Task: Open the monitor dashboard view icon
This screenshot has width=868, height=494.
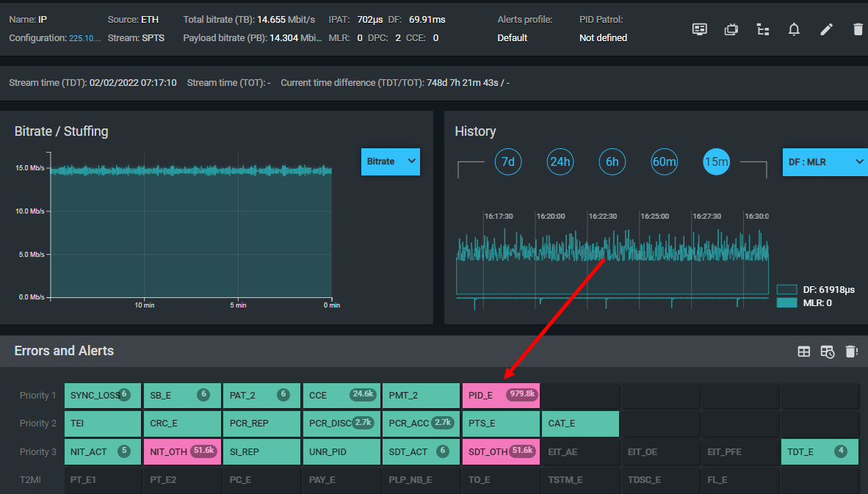Action: tap(700, 29)
